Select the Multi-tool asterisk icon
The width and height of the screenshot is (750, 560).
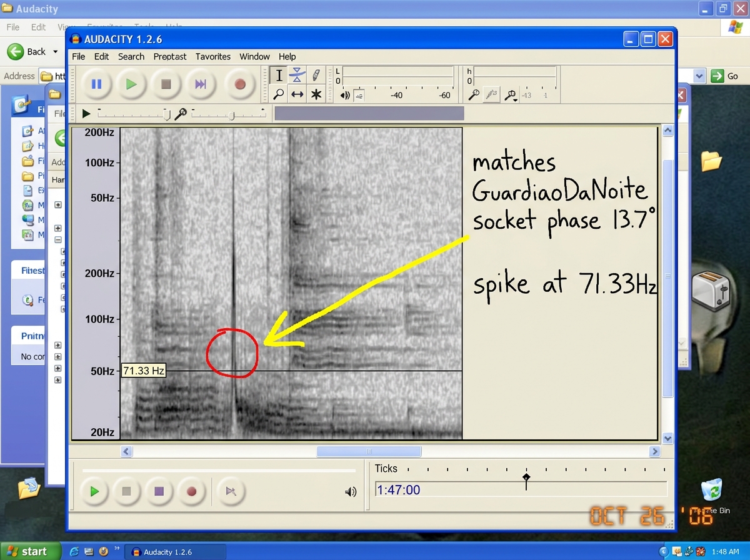coord(316,94)
